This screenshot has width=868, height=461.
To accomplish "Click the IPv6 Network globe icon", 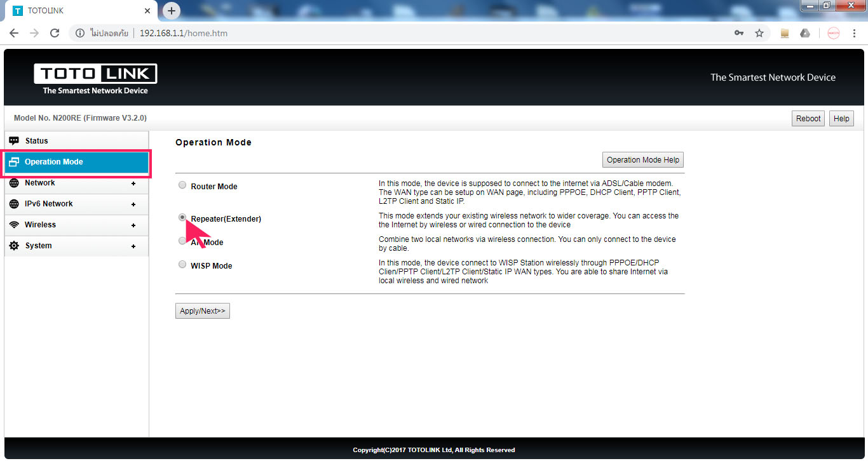I will click(14, 204).
